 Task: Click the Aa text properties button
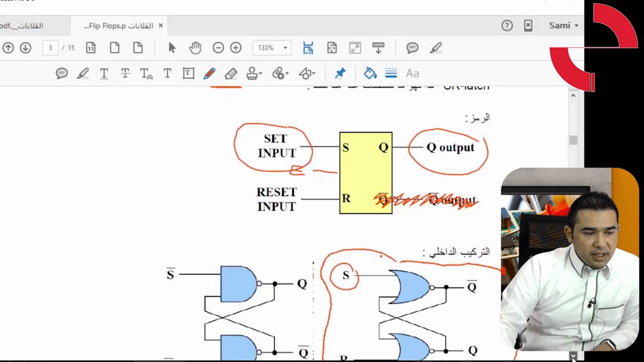(x=413, y=73)
